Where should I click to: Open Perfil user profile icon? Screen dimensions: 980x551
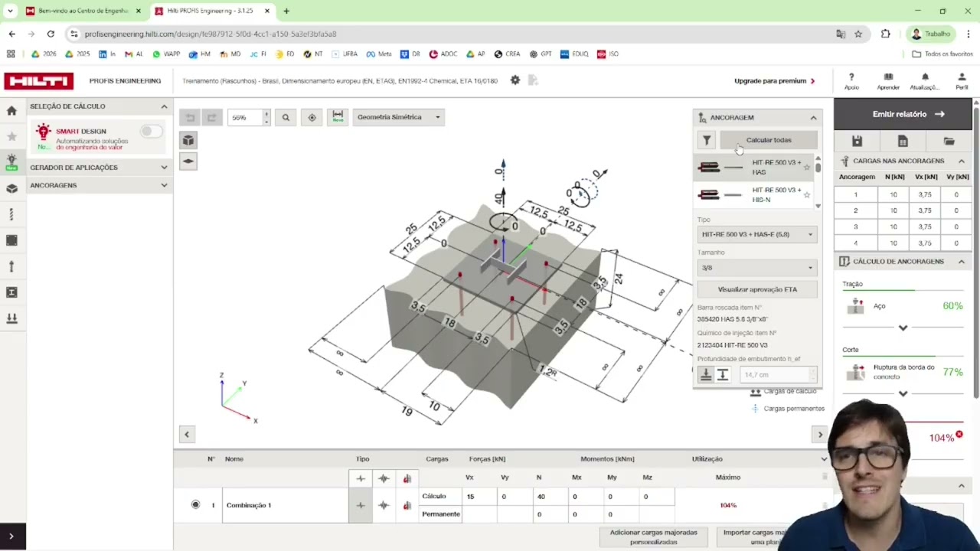tap(962, 81)
